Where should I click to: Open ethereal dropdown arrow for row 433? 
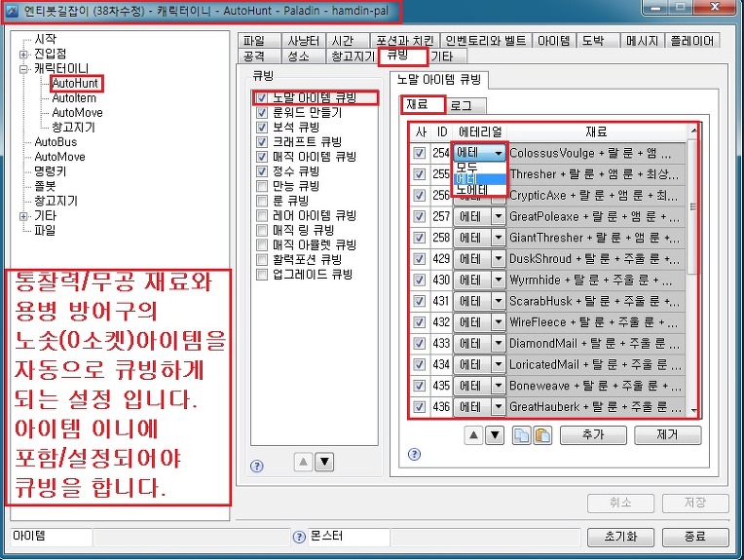tap(499, 344)
